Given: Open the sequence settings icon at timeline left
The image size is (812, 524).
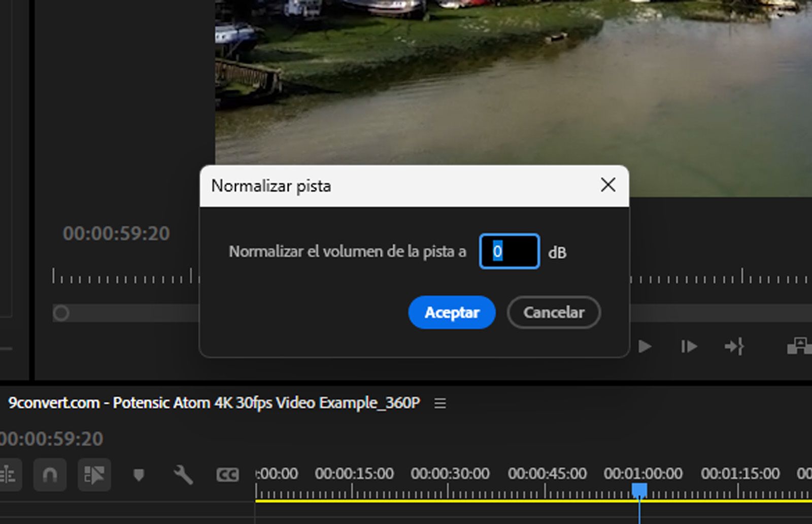Looking at the screenshot, I should 8,475.
